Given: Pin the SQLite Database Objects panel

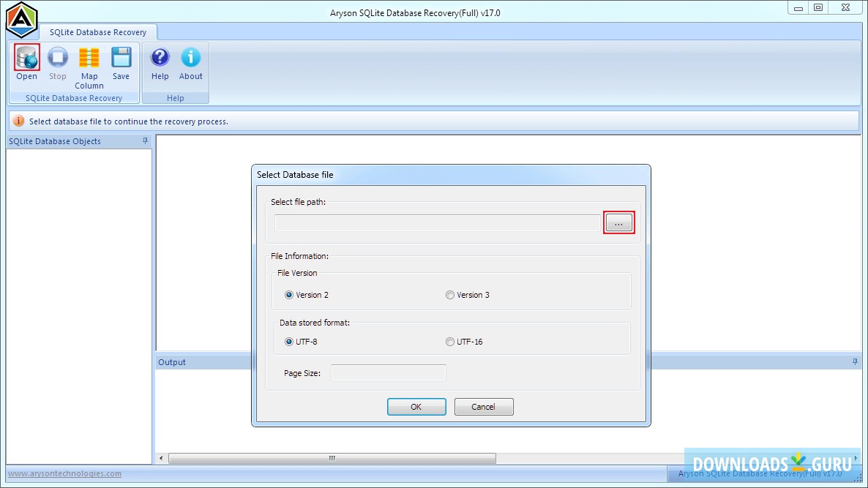Looking at the screenshot, I should (x=144, y=140).
